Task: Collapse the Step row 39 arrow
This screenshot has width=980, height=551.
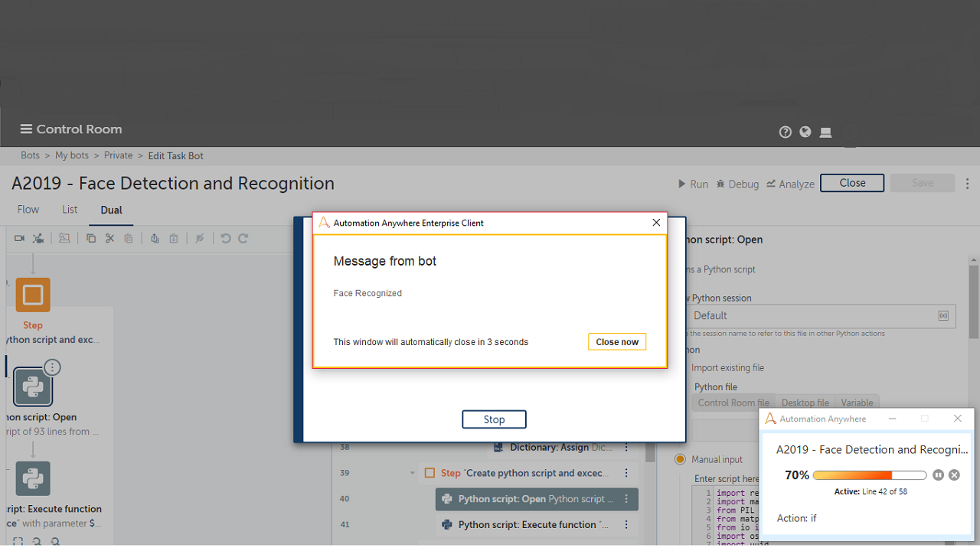Action: [x=413, y=473]
